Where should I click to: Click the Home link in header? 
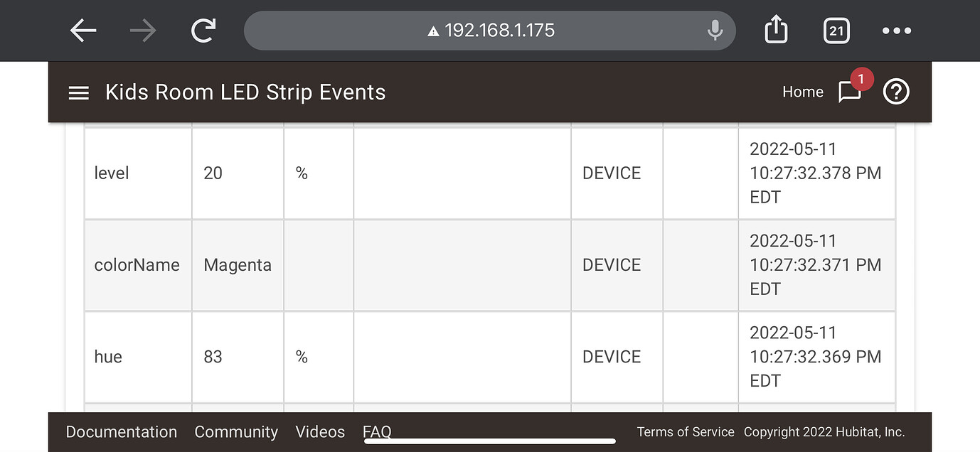point(802,92)
